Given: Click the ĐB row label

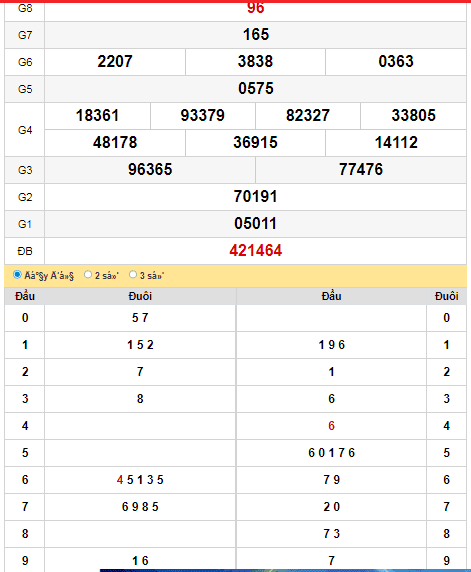Looking at the screenshot, I should coord(25,251).
